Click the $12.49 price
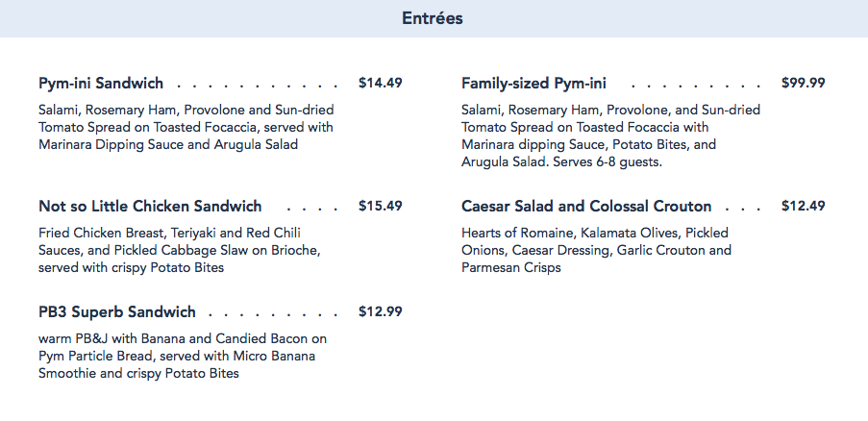868x421 pixels. [x=803, y=207]
